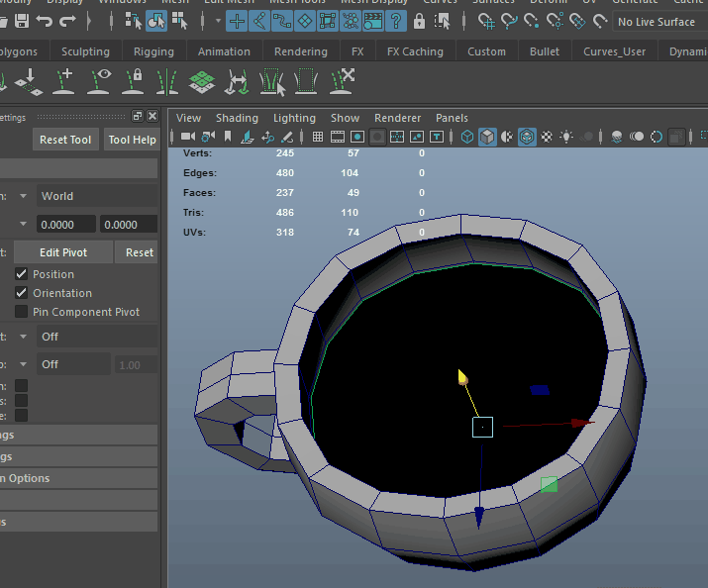Click the red X-axis manipulator arrow

pyautogui.click(x=583, y=423)
